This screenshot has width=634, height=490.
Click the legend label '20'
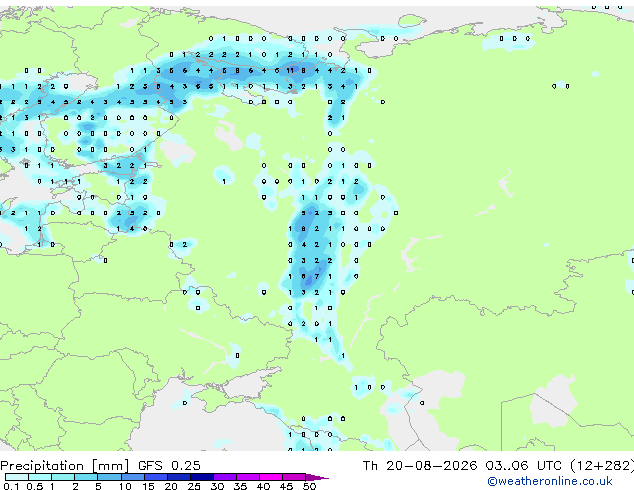[171, 486]
